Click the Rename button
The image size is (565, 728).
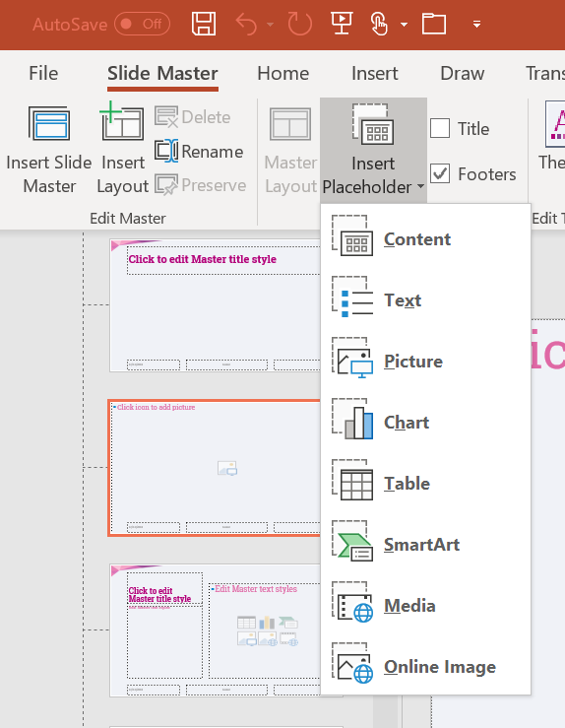pos(199,152)
